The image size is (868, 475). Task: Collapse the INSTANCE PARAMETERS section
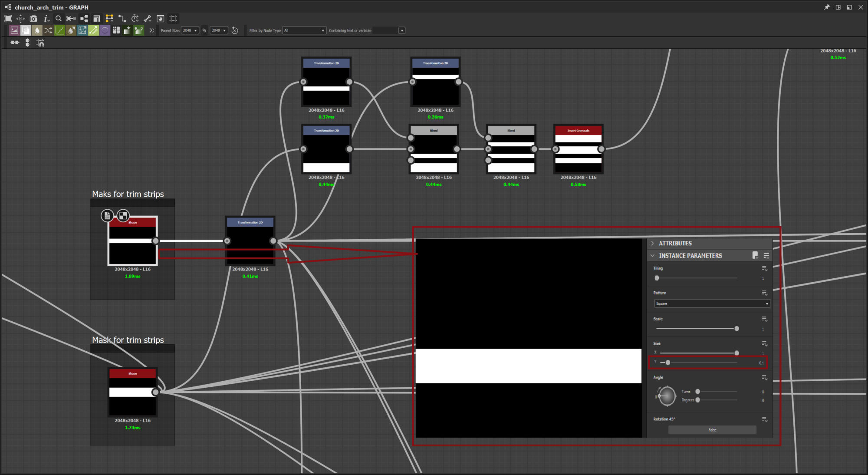click(652, 256)
